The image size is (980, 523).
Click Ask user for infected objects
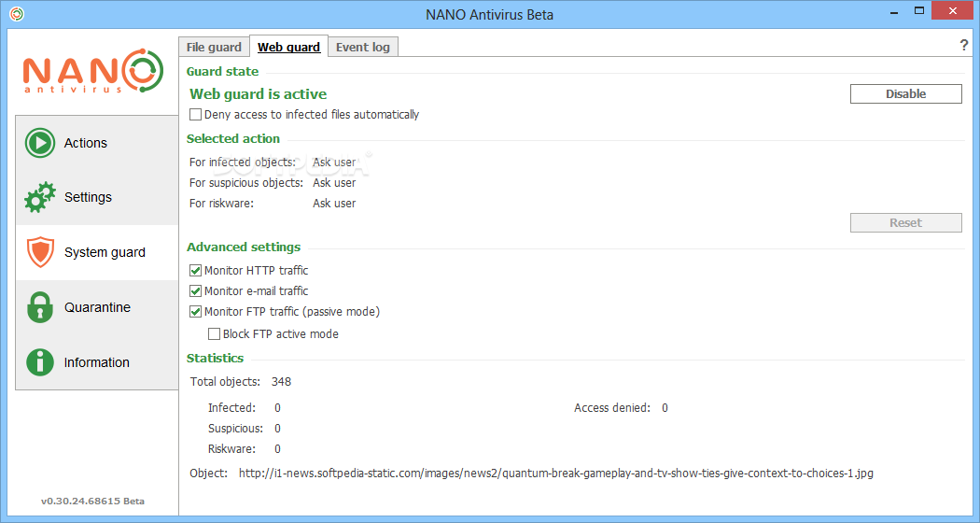tap(334, 162)
